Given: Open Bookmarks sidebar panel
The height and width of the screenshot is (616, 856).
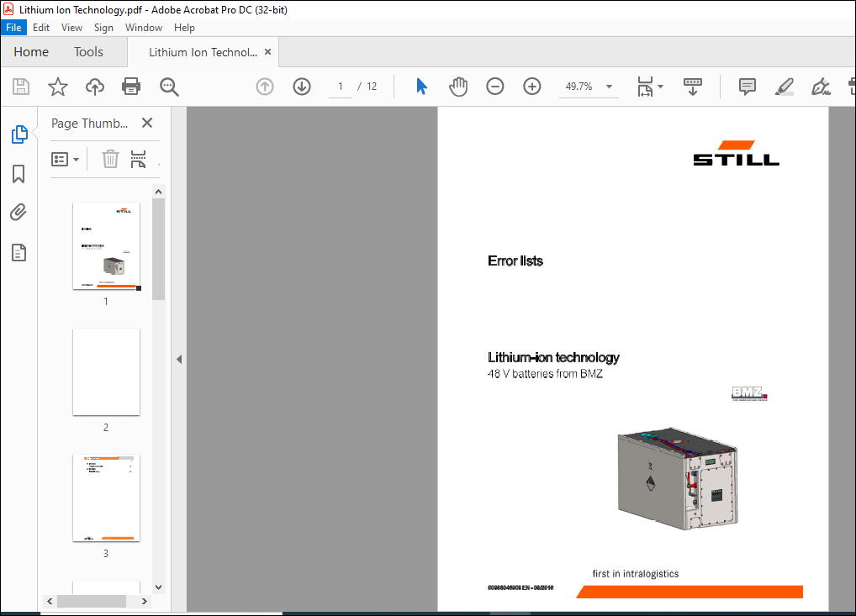Looking at the screenshot, I should pyautogui.click(x=18, y=174).
